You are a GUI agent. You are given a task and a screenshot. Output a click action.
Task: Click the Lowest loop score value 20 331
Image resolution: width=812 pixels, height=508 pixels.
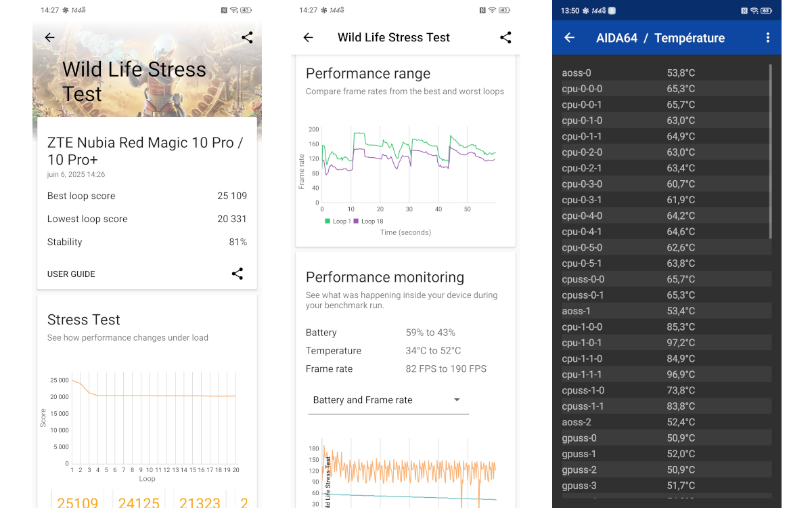coord(232,219)
